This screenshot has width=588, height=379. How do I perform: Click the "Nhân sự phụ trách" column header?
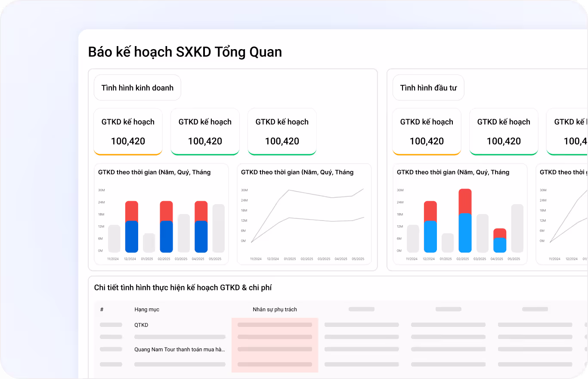pyautogui.click(x=275, y=309)
